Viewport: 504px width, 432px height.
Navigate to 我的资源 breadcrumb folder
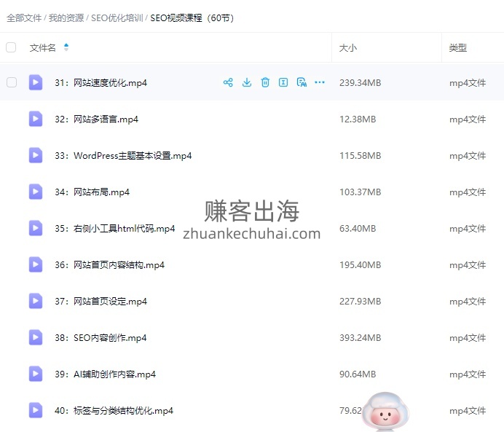point(66,18)
